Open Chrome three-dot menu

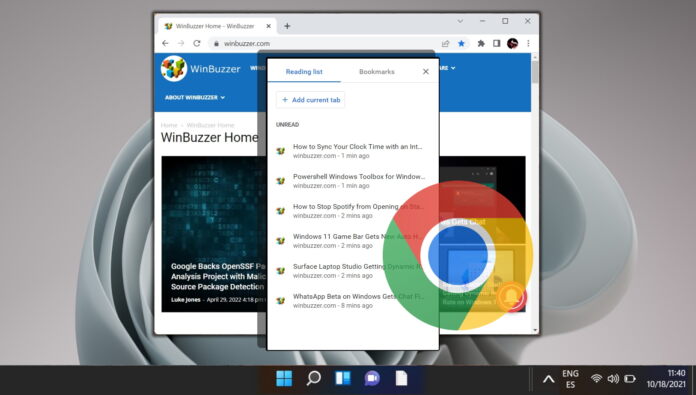(x=528, y=43)
